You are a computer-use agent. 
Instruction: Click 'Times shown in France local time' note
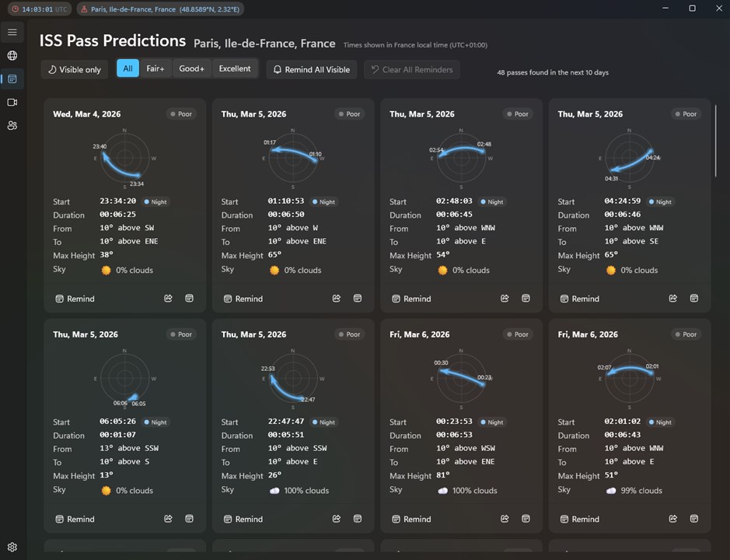pyautogui.click(x=415, y=45)
